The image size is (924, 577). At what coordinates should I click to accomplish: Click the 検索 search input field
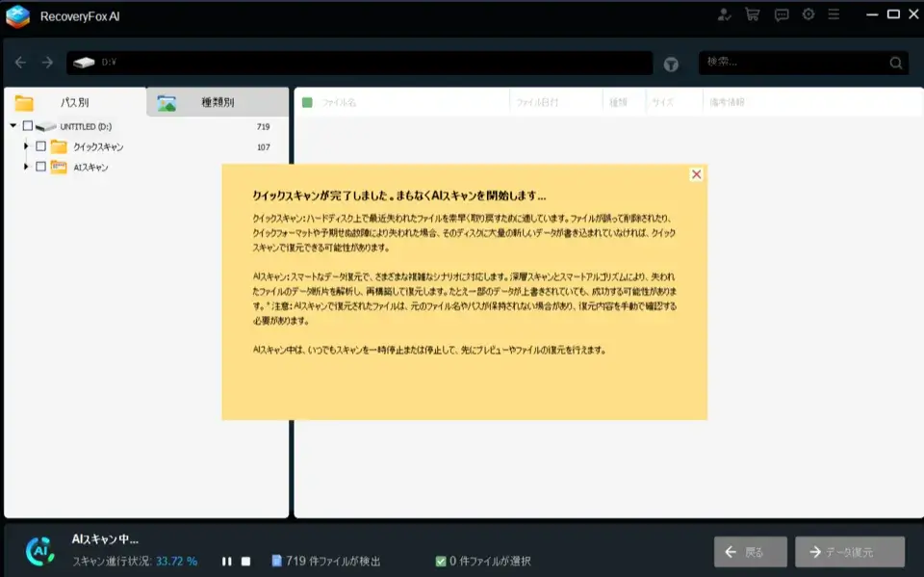803,63
